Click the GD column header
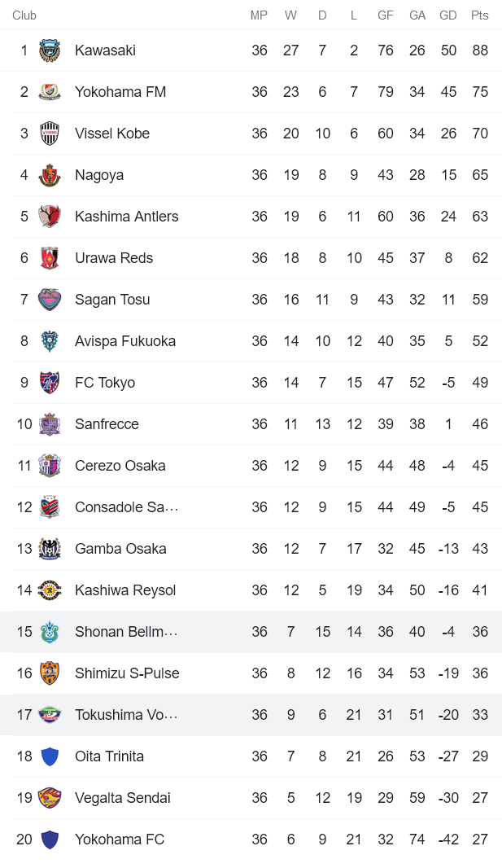Screen dimensions: 502x868 pyautogui.click(x=447, y=15)
